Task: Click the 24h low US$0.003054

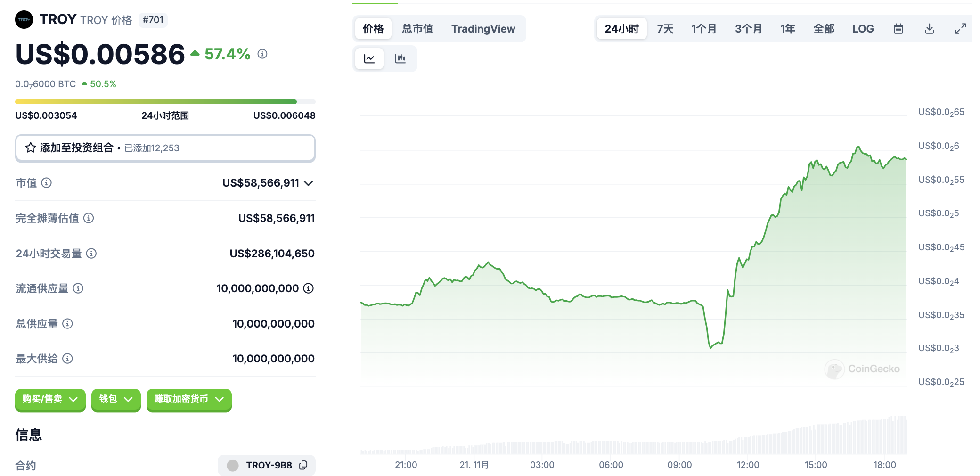Action: (46, 115)
